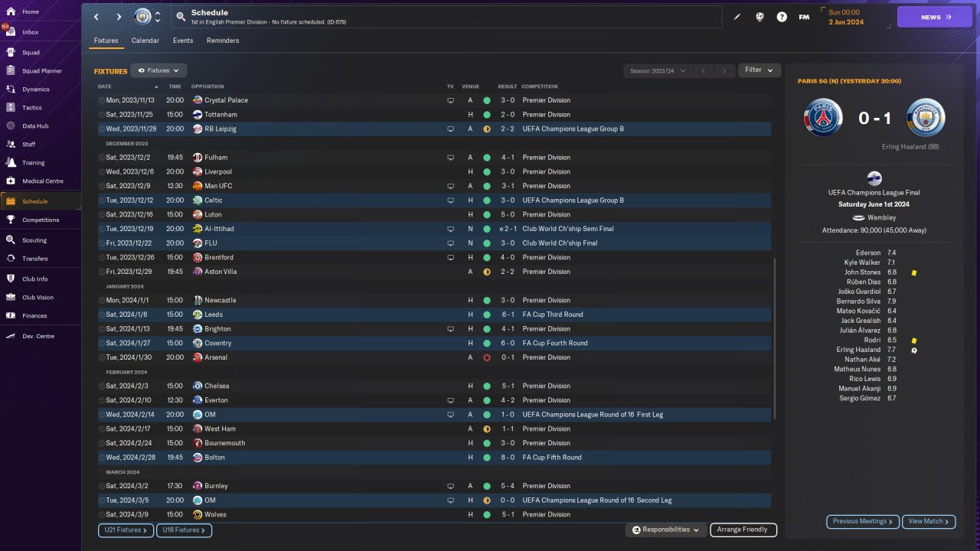The height and width of the screenshot is (551, 980).
Task: Click goalscorer Erling Haaland (88) in the match panel
Action: click(x=910, y=147)
